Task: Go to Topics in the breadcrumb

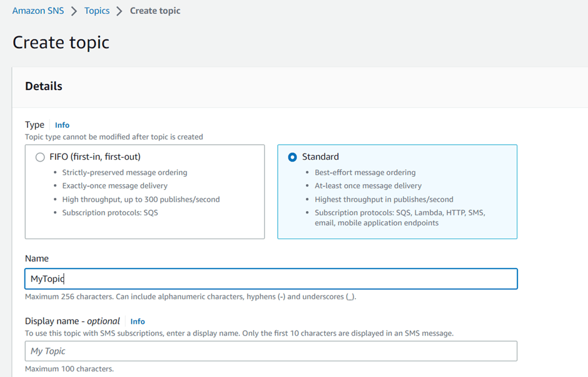Action: click(x=97, y=11)
